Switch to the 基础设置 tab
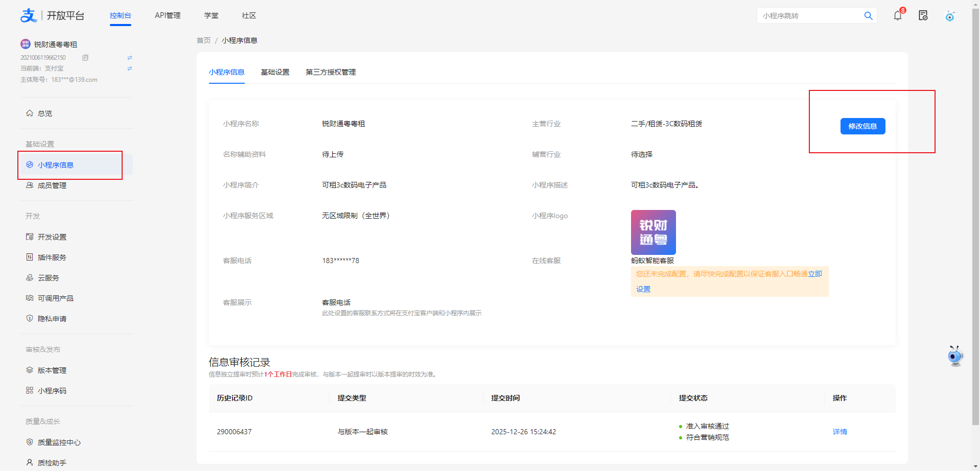 click(275, 72)
